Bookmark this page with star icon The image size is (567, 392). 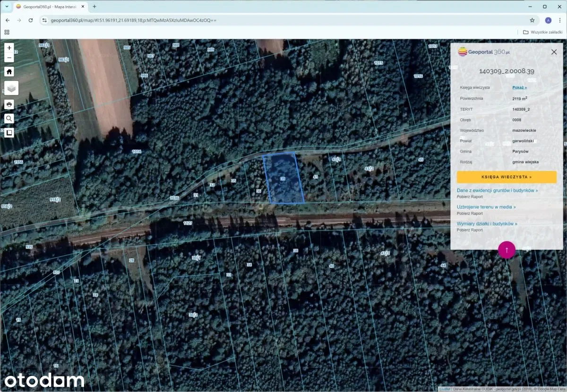click(x=532, y=20)
